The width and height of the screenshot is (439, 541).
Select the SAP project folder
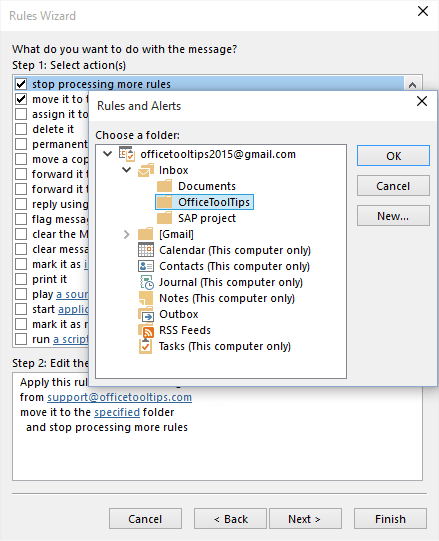click(207, 218)
